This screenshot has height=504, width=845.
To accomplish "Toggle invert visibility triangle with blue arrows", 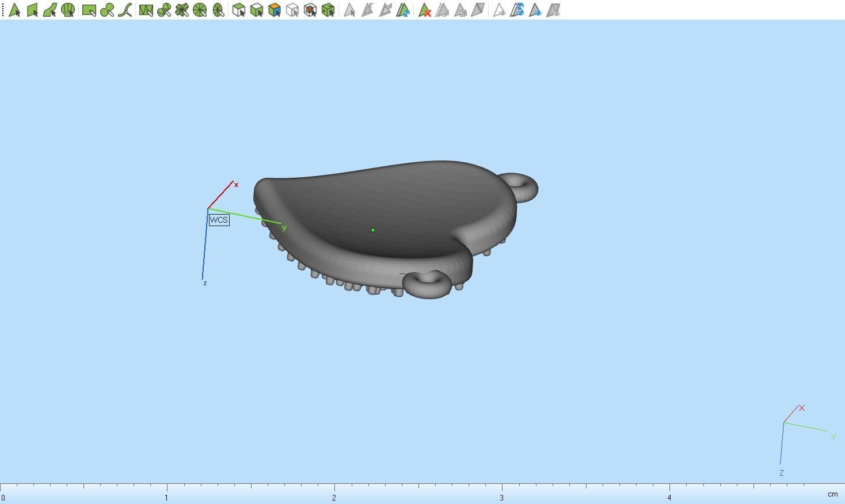I will pyautogui.click(x=517, y=10).
